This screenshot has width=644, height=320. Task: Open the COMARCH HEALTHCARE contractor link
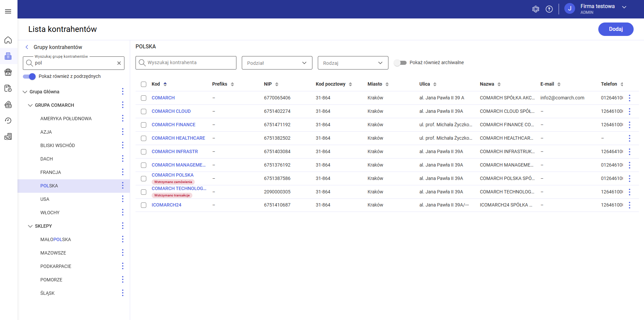tap(178, 138)
